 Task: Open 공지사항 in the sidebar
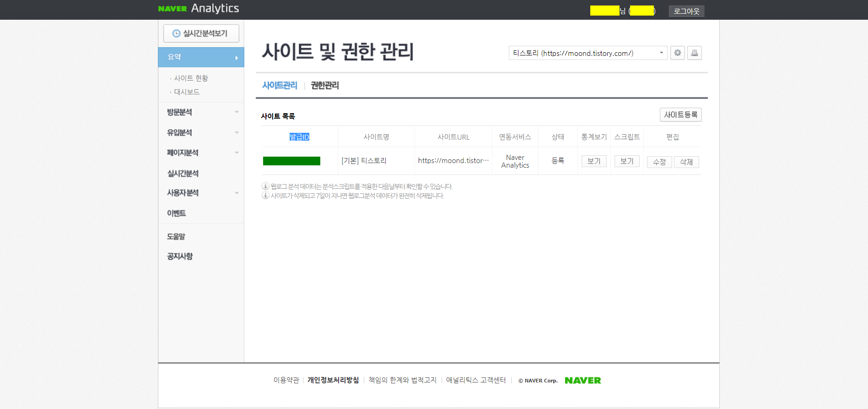(x=180, y=256)
